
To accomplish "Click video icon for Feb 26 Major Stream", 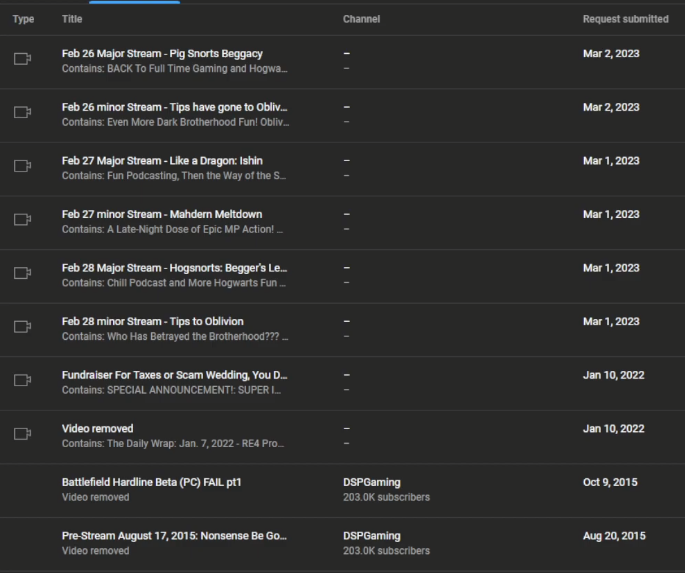I will 22,59.
